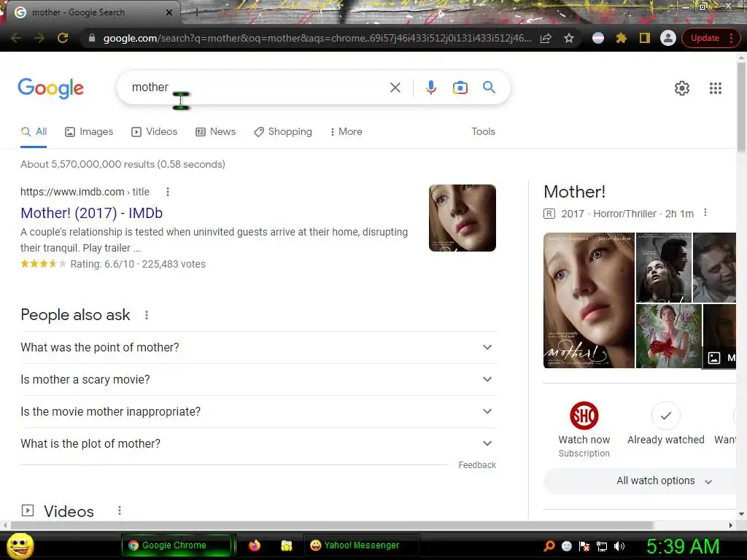Open Yahoo! Messenger taskbar button
Viewport: 747px width, 560px height.
pyautogui.click(x=361, y=545)
